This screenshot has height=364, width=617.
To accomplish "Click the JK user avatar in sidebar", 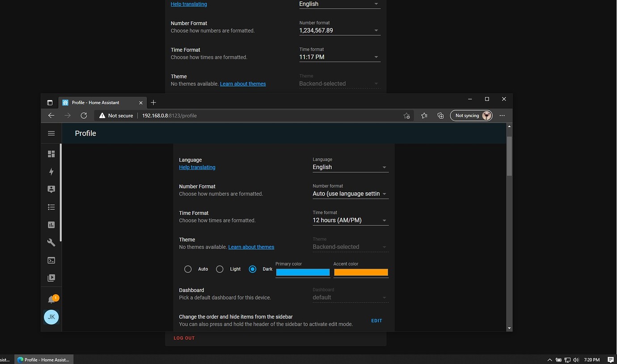I will 51,317.
